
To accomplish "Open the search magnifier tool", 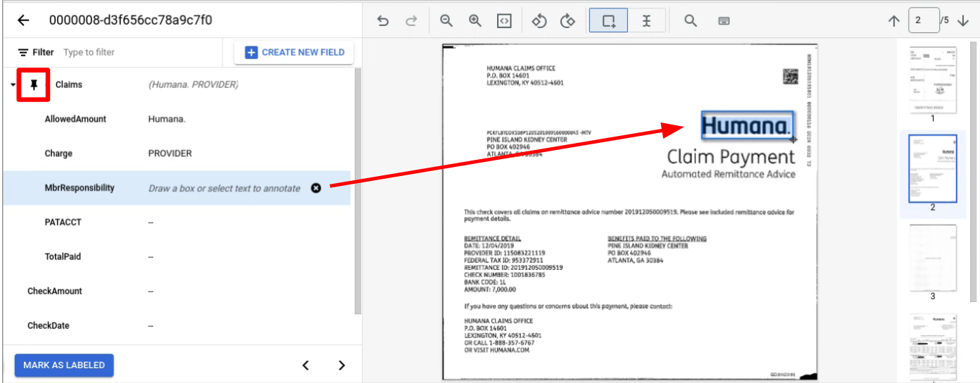I will coord(691,21).
